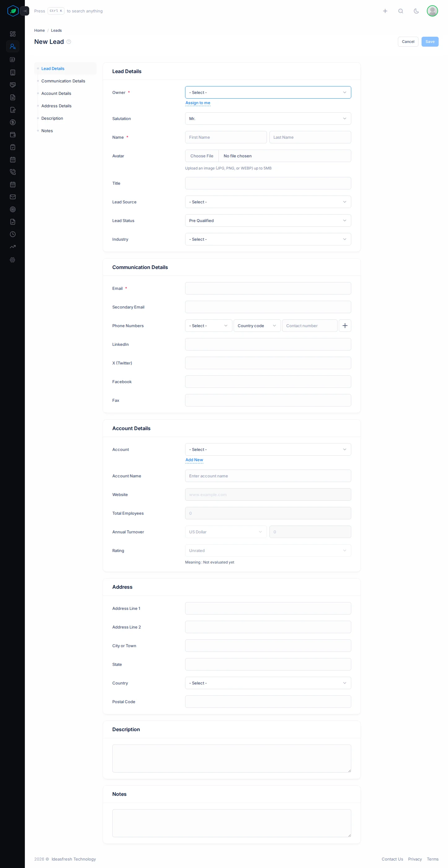Open the clipboard check tasks icon in sidebar

pos(13,147)
